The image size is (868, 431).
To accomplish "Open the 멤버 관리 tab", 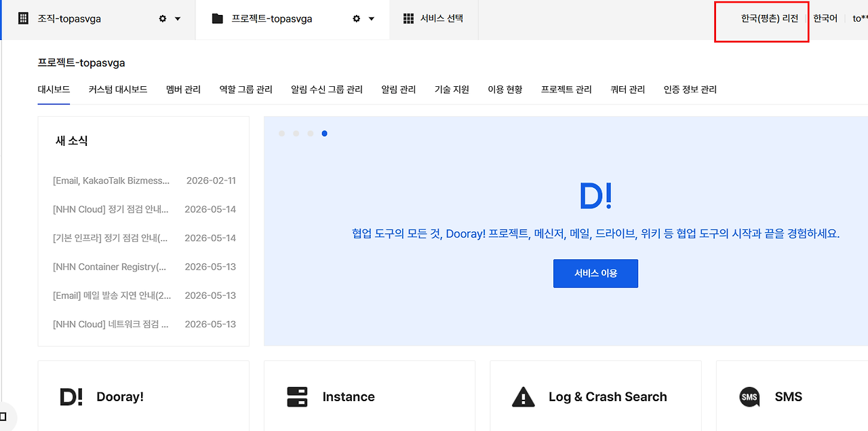I will click(x=184, y=90).
